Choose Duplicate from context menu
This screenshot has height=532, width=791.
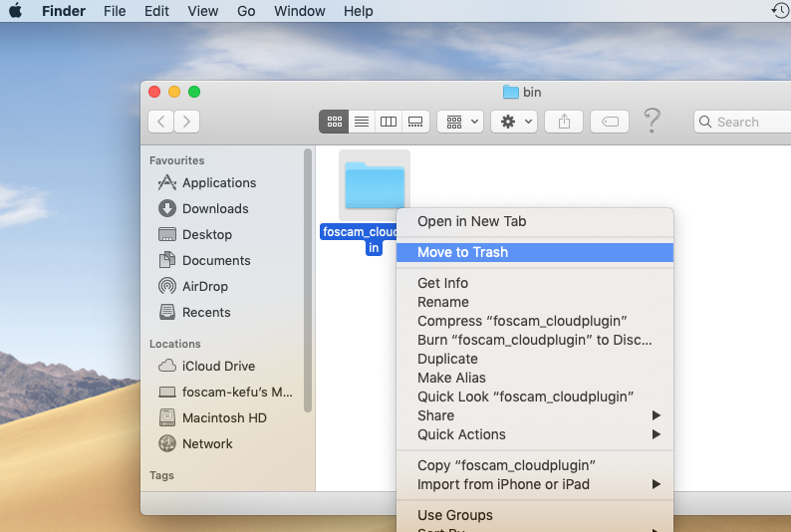coord(535,359)
